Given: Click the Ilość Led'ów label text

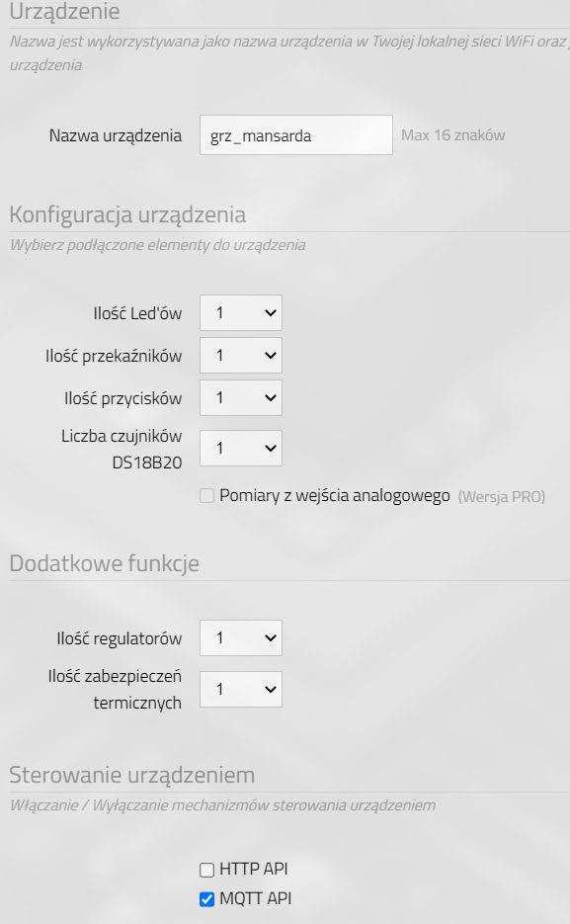Looking at the screenshot, I should click(137, 313).
